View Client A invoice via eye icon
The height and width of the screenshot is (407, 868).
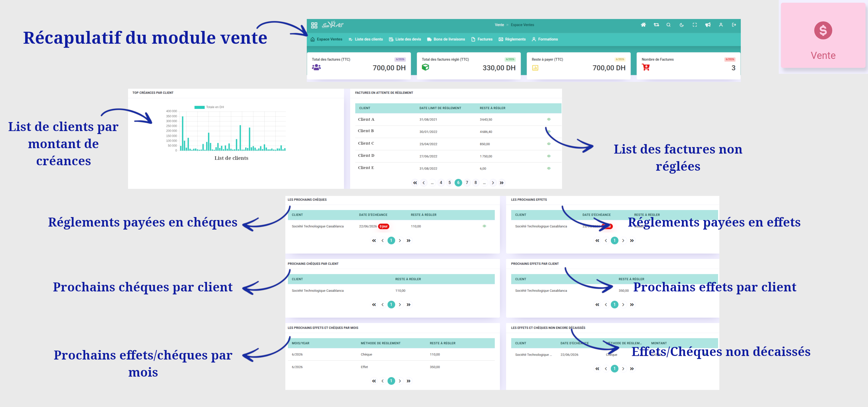[548, 119]
